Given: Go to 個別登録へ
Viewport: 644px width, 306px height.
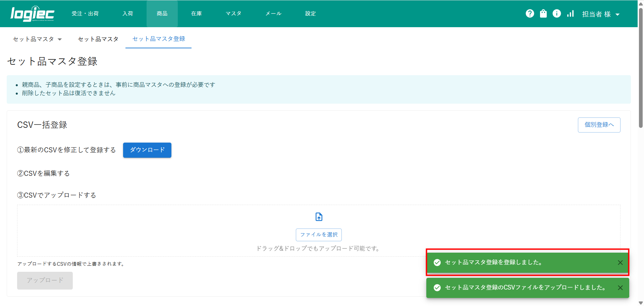Looking at the screenshot, I should coord(599,125).
